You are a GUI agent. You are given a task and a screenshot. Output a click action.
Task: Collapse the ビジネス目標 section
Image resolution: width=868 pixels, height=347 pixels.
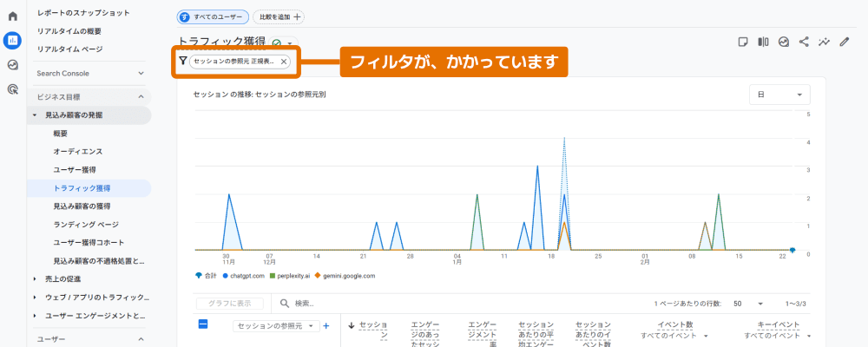pyautogui.click(x=141, y=97)
